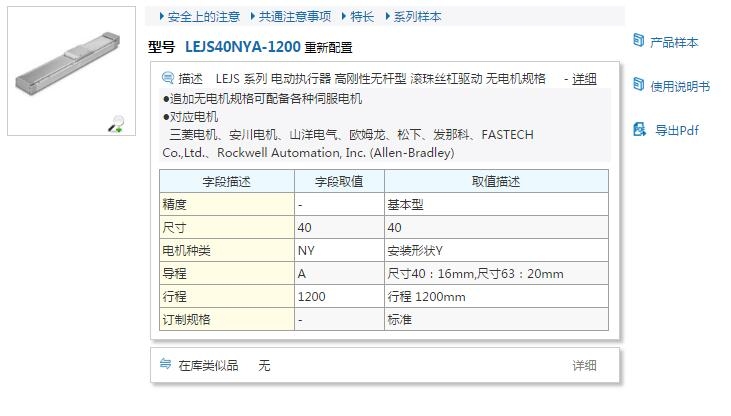Expand the 共通注意事项 section
The image size is (731, 416).
(295, 17)
